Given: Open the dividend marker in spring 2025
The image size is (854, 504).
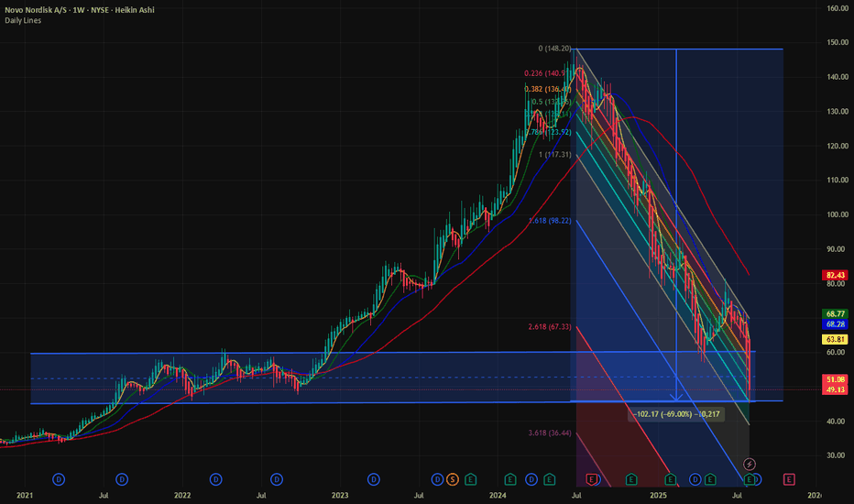Looking at the screenshot, I should tap(695, 479).
